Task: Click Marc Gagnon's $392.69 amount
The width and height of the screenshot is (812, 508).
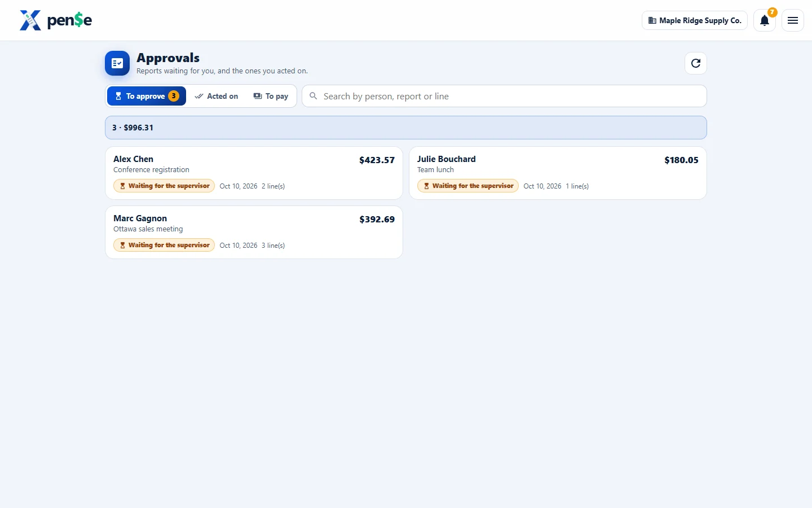Action: click(x=377, y=220)
